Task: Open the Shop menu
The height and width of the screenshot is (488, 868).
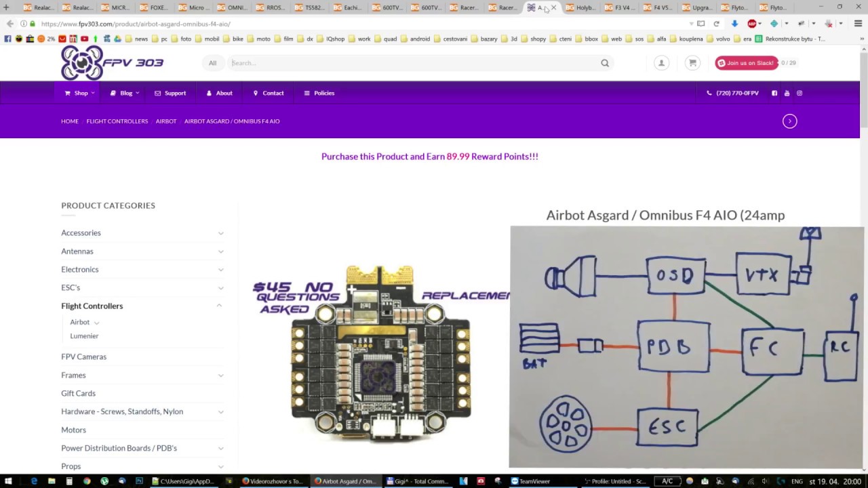Action: pyautogui.click(x=79, y=93)
